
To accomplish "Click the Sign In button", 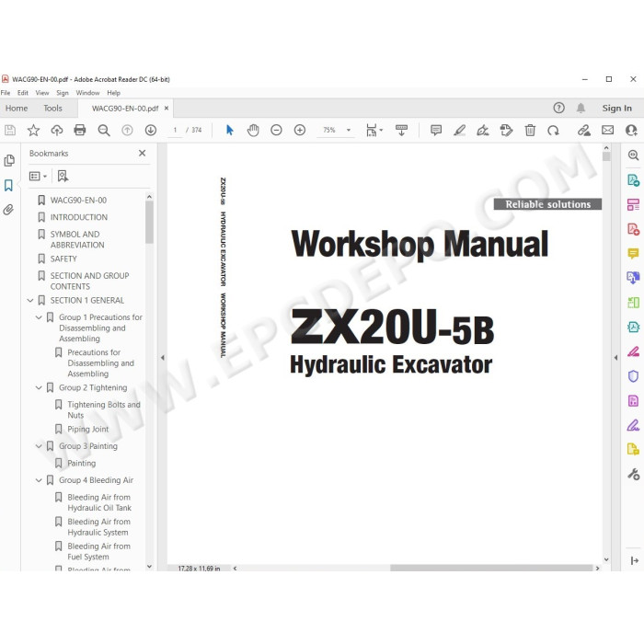I will pyautogui.click(x=617, y=108).
